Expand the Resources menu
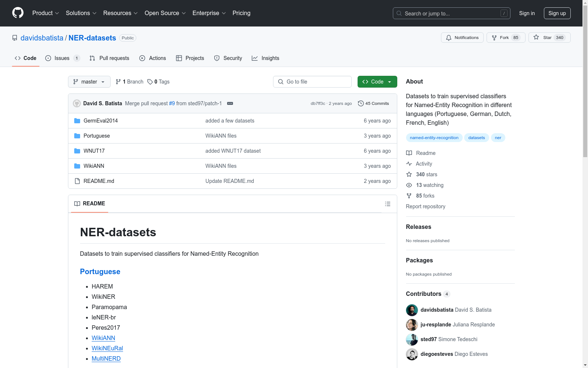This screenshot has height=368, width=588. [x=121, y=13]
